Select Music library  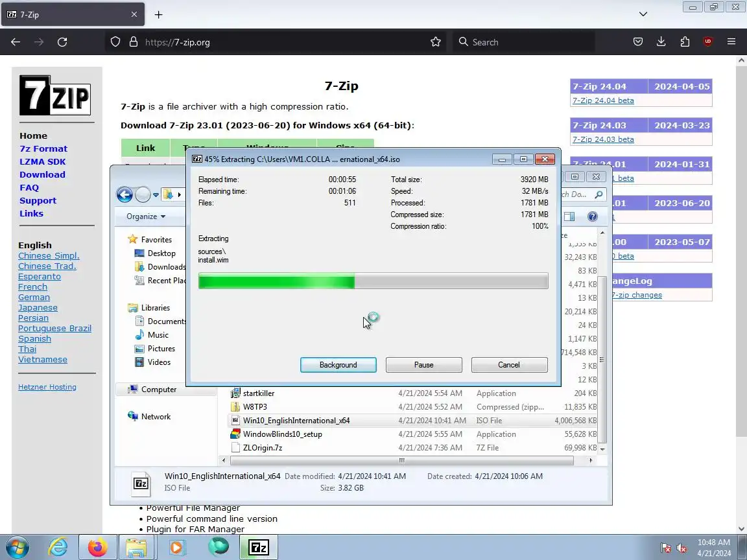pyautogui.click(x=152, y=334)
